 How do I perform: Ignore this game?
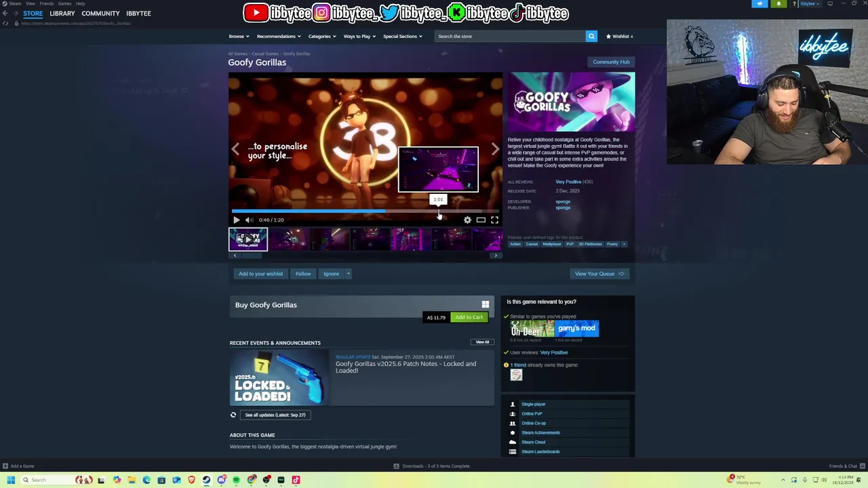(x=331, y=274)
